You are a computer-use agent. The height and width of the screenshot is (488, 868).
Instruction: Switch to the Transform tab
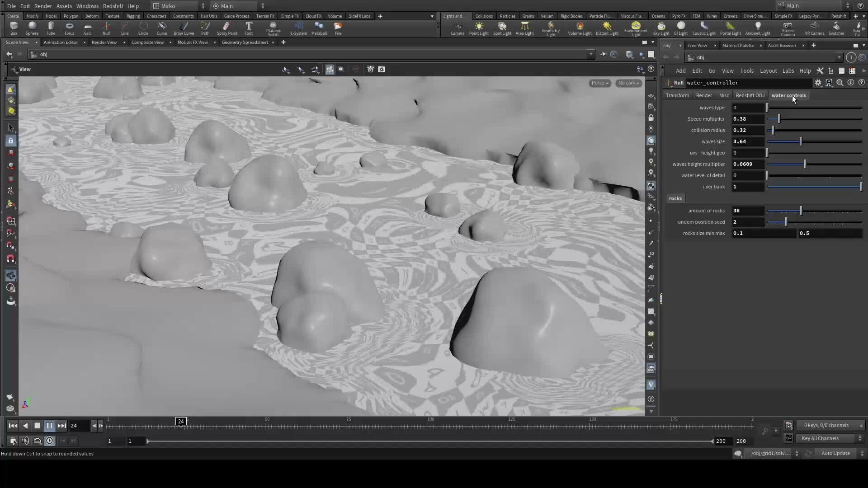tap(677, 95)
